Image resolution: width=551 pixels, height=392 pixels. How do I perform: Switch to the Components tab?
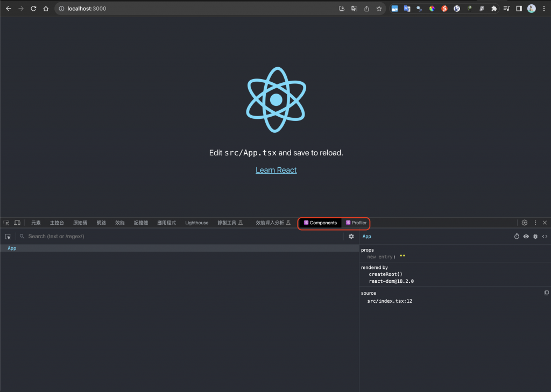tap(320, 223)
